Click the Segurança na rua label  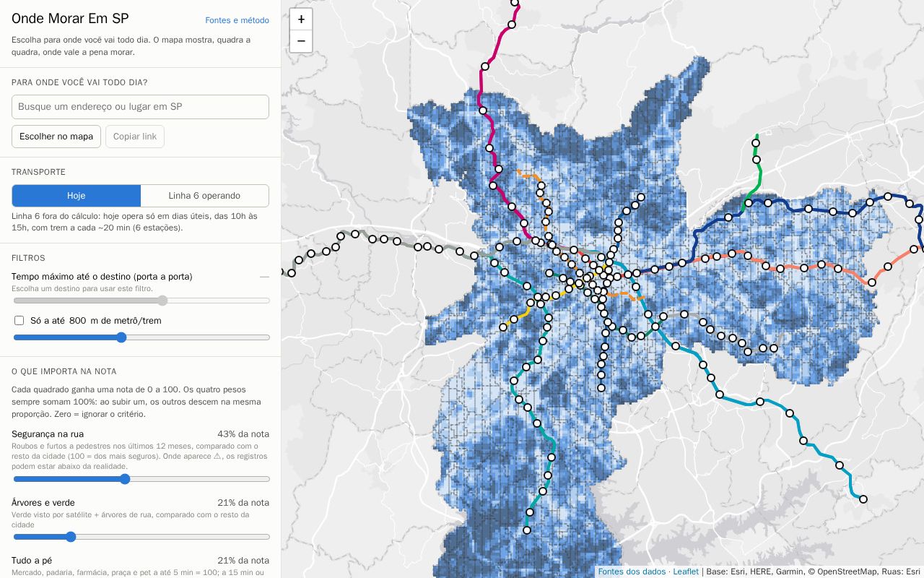[48, 434]
